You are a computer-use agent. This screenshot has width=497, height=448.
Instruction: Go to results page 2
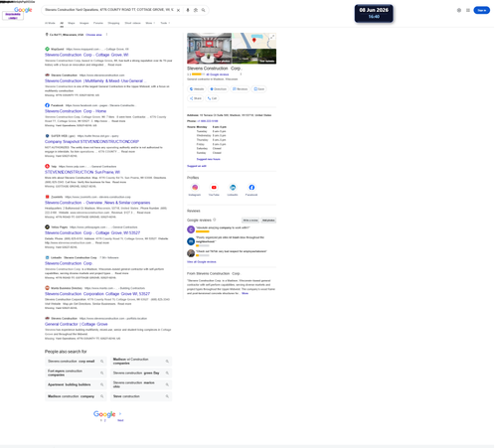tap(105, 420)
